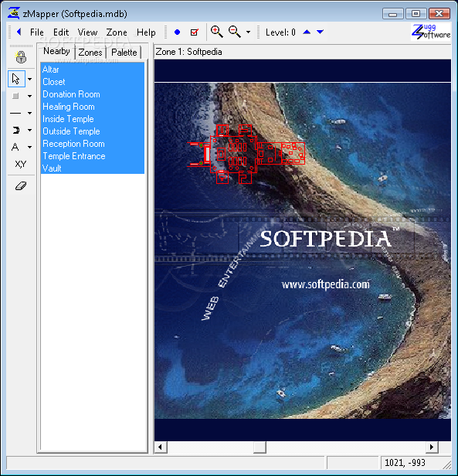Open the Edit menu

(x=61, y=32)
